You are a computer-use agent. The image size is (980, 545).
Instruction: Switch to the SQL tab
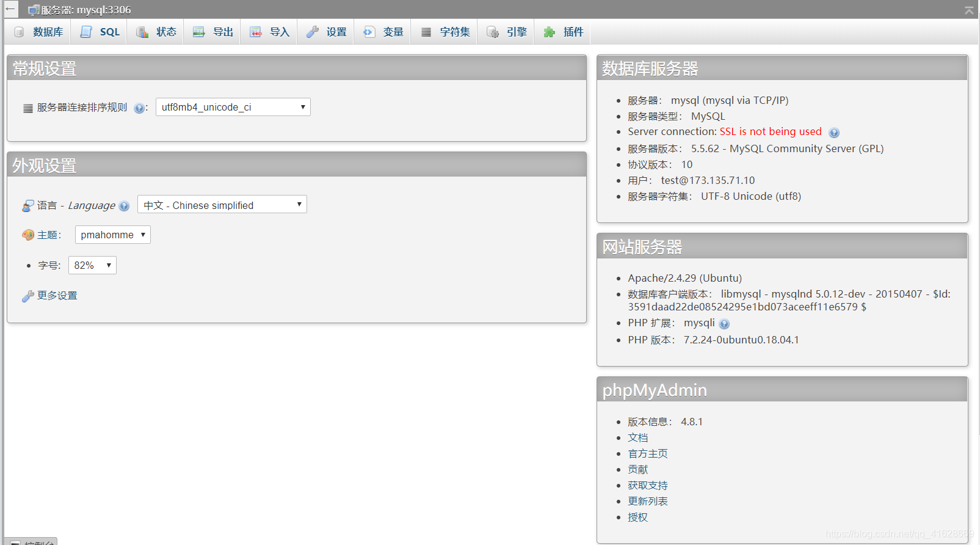(99, 32)
